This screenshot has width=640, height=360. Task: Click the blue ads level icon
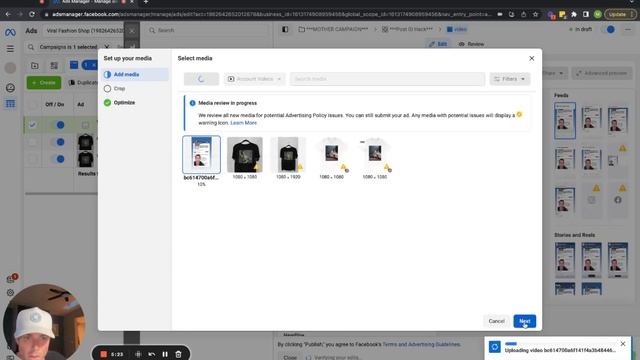[x=74, y=64]
